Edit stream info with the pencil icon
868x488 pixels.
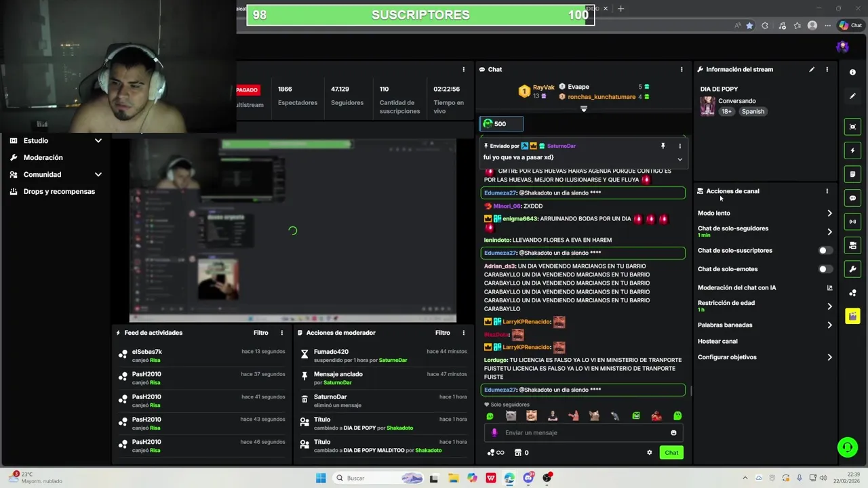812,69
